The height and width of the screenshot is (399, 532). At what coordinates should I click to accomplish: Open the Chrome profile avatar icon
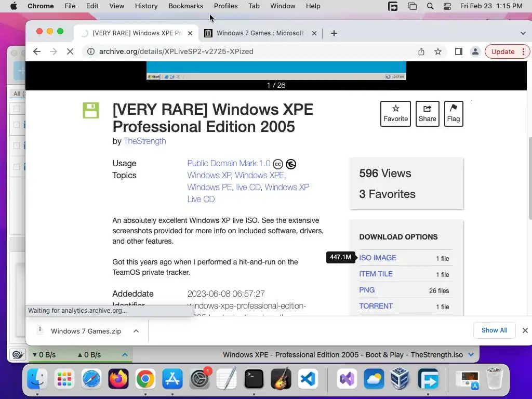475,51
